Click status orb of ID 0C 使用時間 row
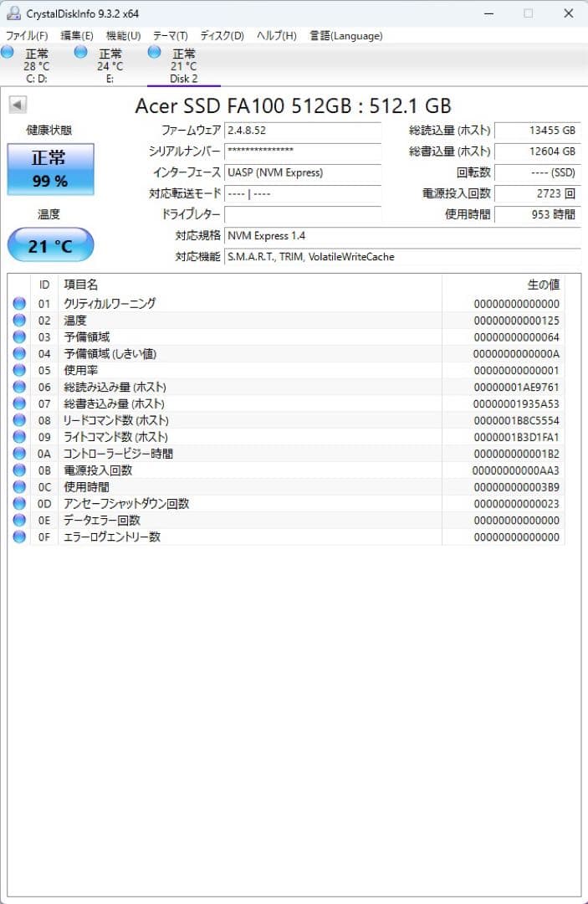 tap(19, 486)
